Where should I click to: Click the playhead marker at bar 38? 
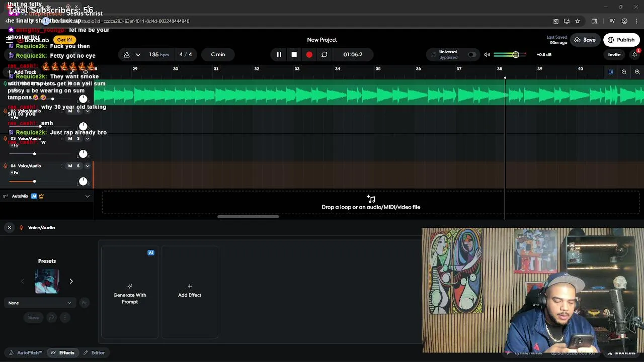click(505, 78)
